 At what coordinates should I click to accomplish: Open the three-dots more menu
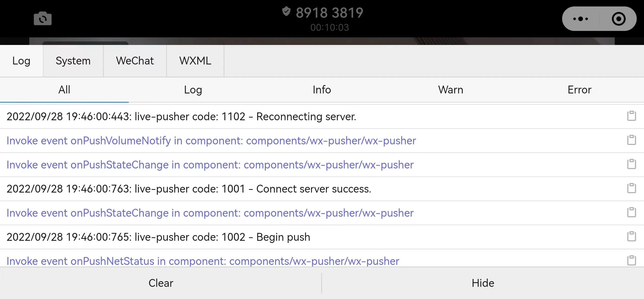[x=580, y=19]
